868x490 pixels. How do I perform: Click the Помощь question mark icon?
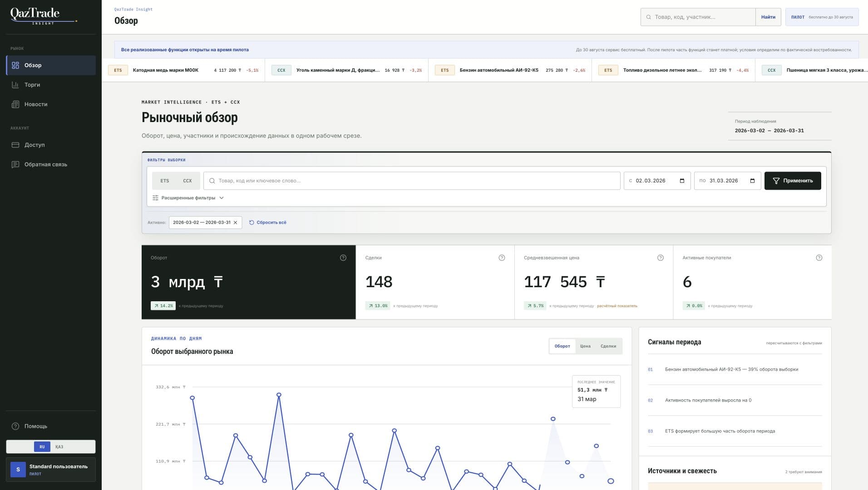(x=15, y=426)
